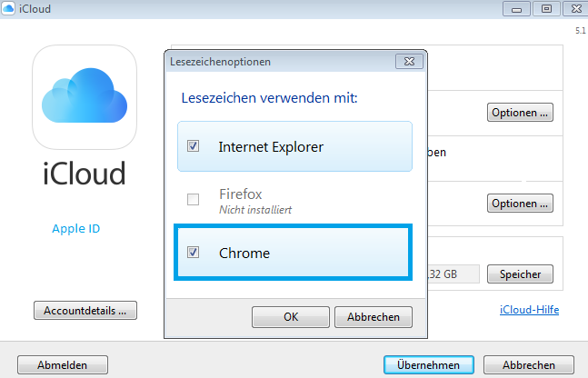This screenshot has width=588, height=378.
Task: Disable the Chrome bookmarks checkbox
Action: click(x=193, y=253)
